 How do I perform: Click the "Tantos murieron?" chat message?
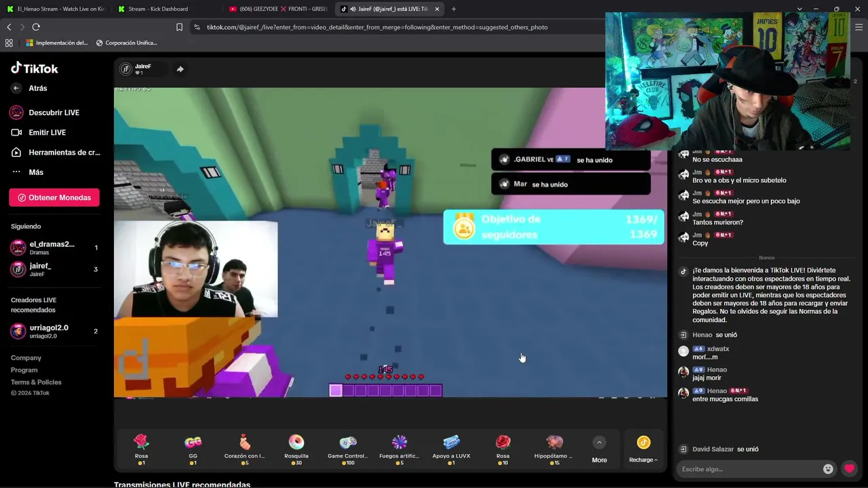point(717,222)
